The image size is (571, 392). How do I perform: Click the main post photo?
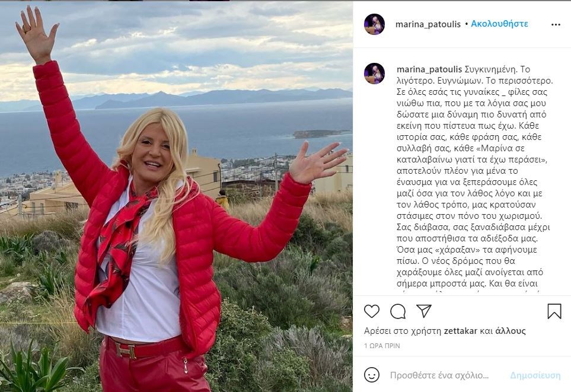pyautogui.click(x=176, y=197)
